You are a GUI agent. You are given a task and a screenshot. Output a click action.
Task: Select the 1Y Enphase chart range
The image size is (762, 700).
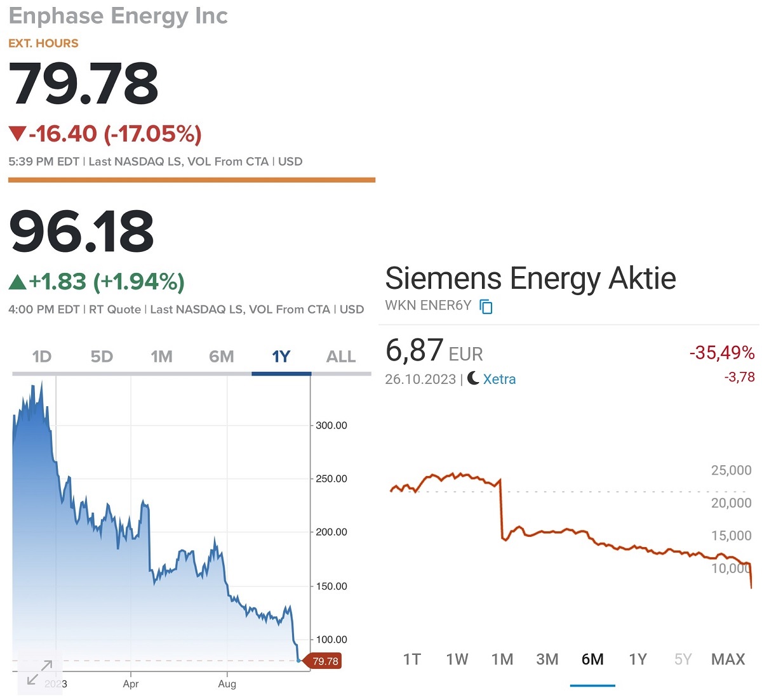(281, 357)
